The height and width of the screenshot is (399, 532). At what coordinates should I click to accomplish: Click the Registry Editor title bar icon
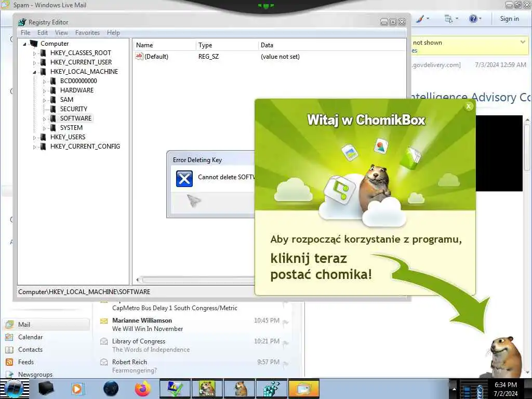click(x=22, y=22)
